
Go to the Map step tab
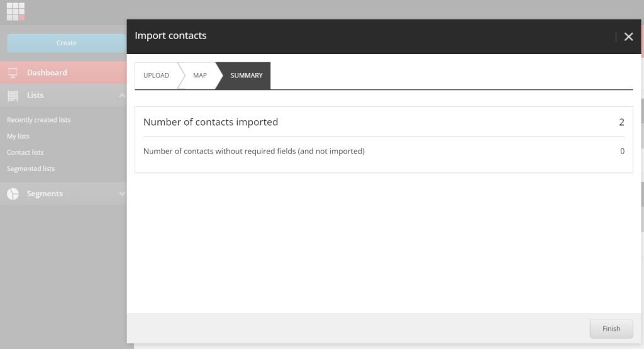tap(199, 75)
